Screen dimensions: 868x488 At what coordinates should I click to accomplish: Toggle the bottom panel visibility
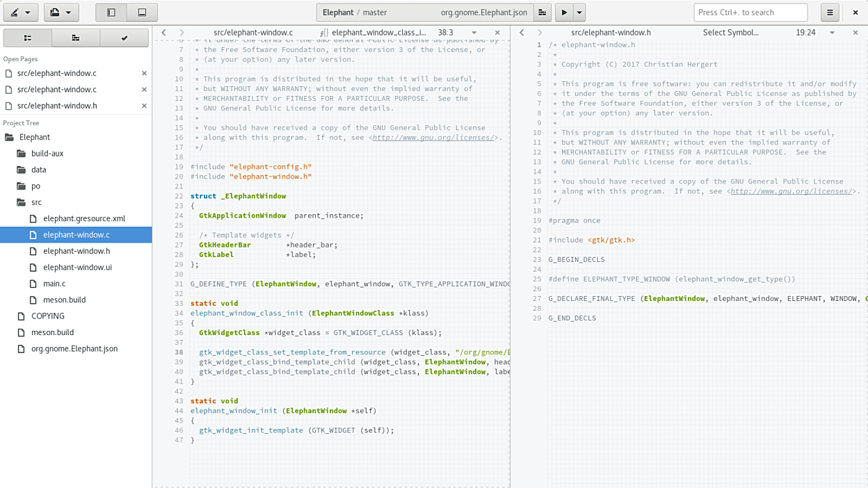(x=142, y=13)
